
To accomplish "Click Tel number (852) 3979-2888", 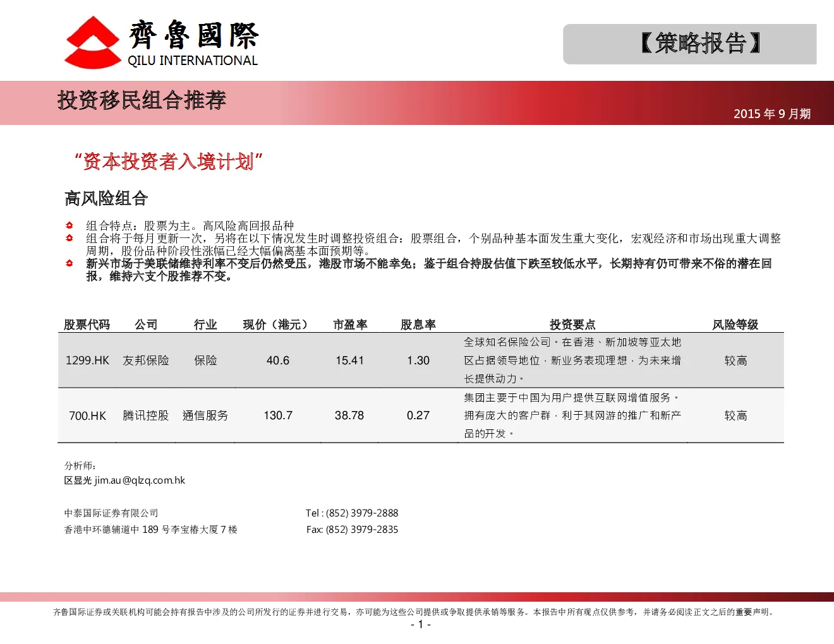I will pos(362,513).
